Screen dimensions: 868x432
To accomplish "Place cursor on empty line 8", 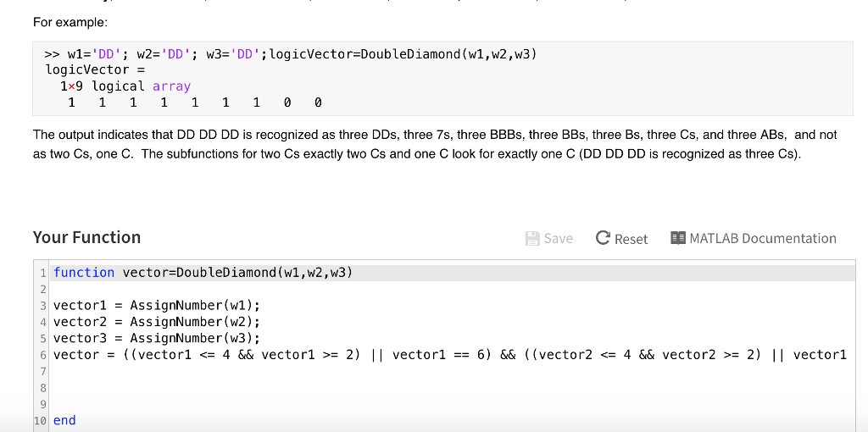I will 254,387.
